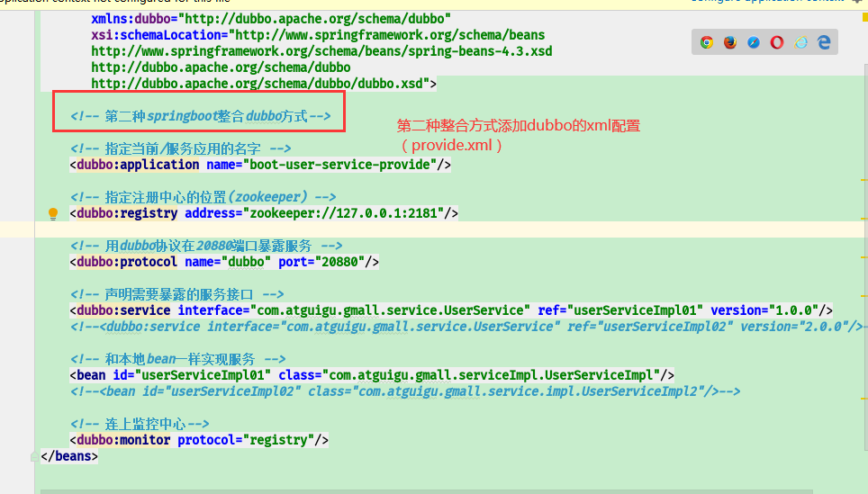Click the horizontal scrollbar under the editor
Image resolution: width=868 pixels, height=494 pixels.
tap(426, 491)
